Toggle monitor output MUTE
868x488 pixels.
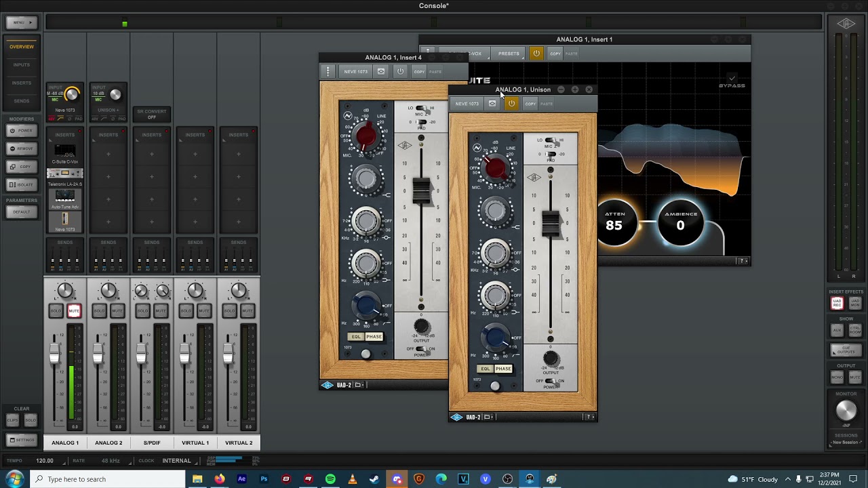855,377
